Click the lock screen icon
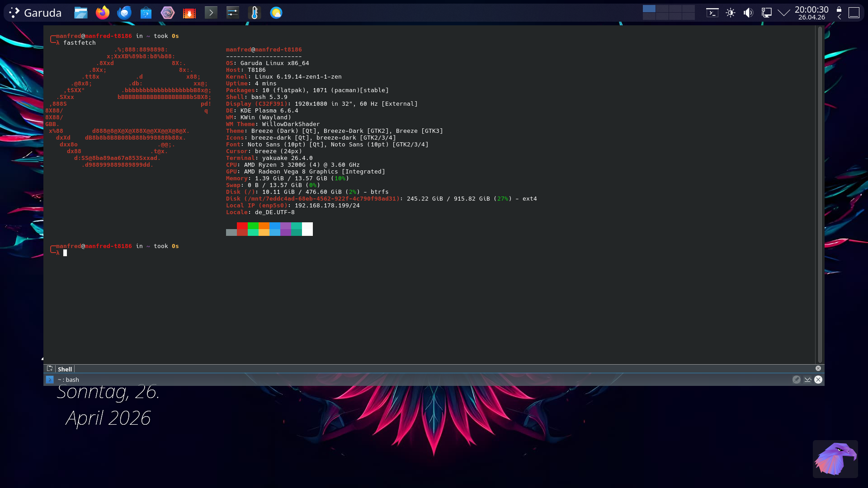Screen dimensions: 868x488 coord(839,9)
